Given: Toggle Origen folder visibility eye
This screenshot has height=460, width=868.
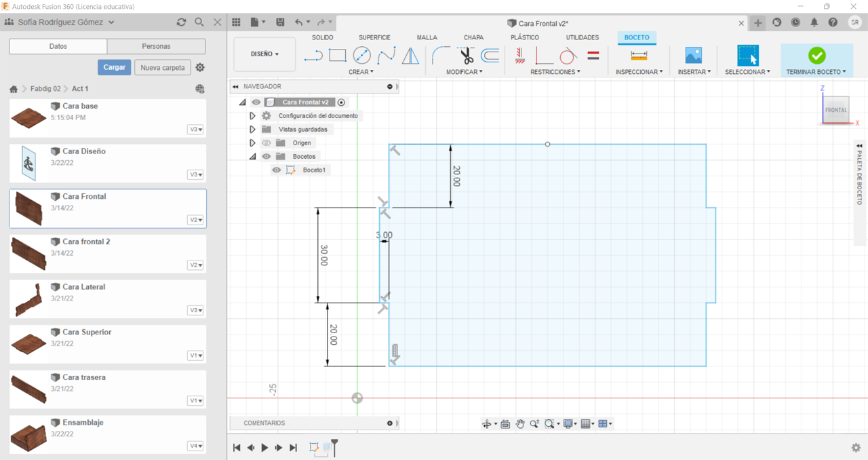Looking at the screenshot, I should coord(267,143).
